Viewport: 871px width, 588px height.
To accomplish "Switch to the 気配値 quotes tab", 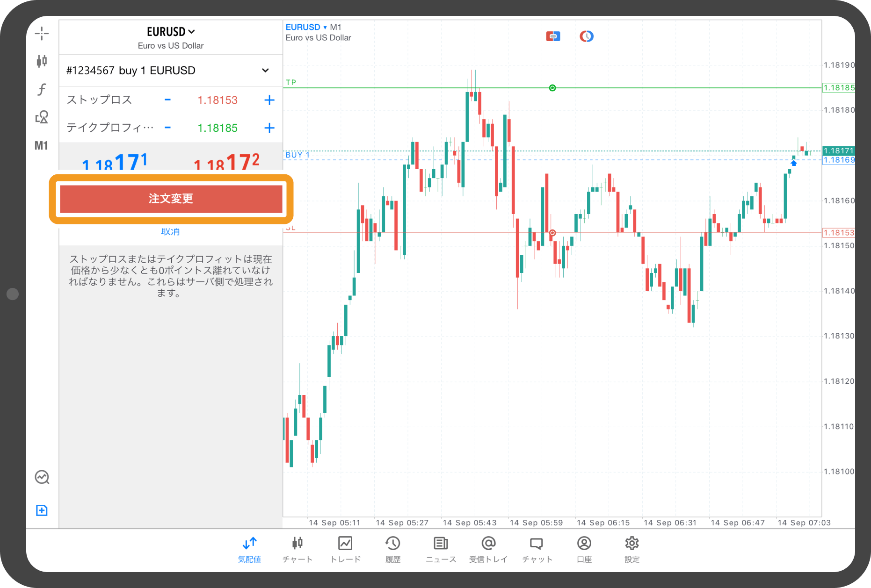I will [250, 550].
